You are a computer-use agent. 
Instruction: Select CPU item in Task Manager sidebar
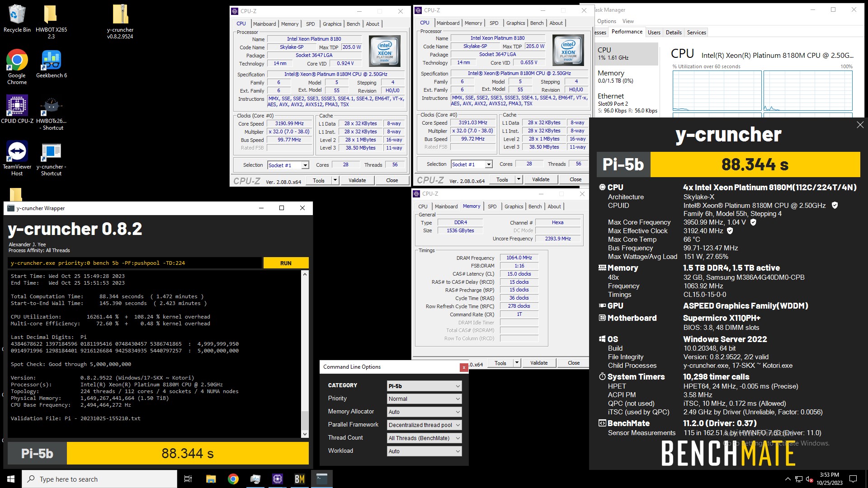[626, 53]
